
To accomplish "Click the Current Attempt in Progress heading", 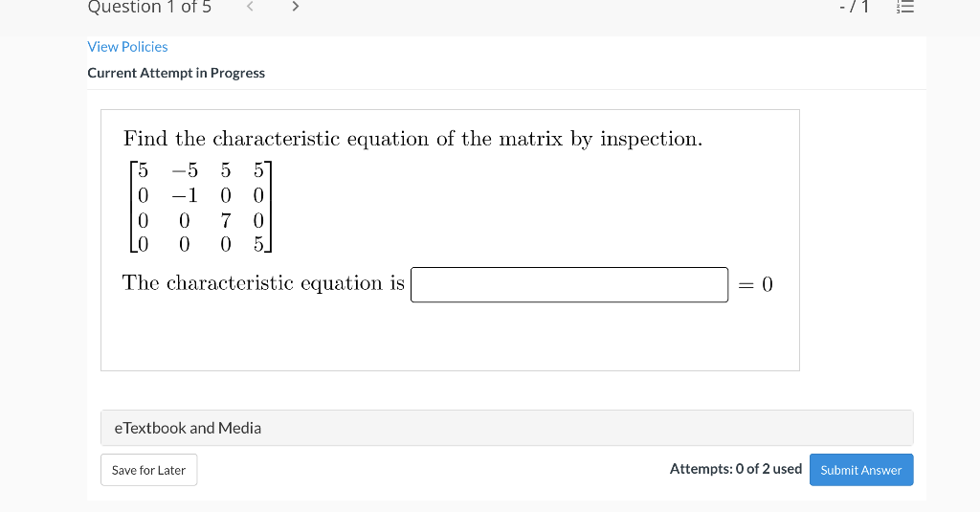I will 176,73.
